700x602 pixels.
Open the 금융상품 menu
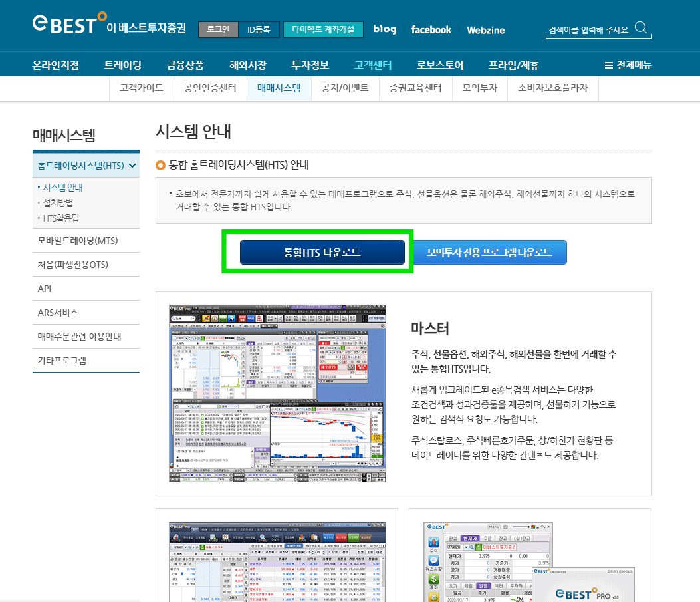tap(185, 65)
